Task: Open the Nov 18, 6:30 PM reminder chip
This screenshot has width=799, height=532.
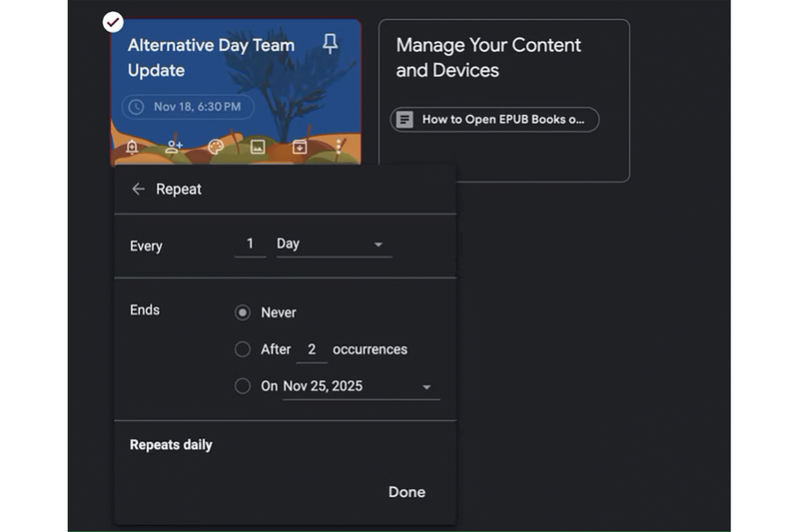Action: pos(187,107)
